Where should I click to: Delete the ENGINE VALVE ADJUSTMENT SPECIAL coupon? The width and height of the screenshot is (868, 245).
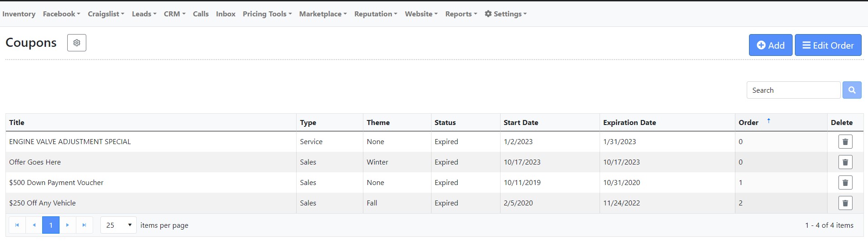click(845, 142)
